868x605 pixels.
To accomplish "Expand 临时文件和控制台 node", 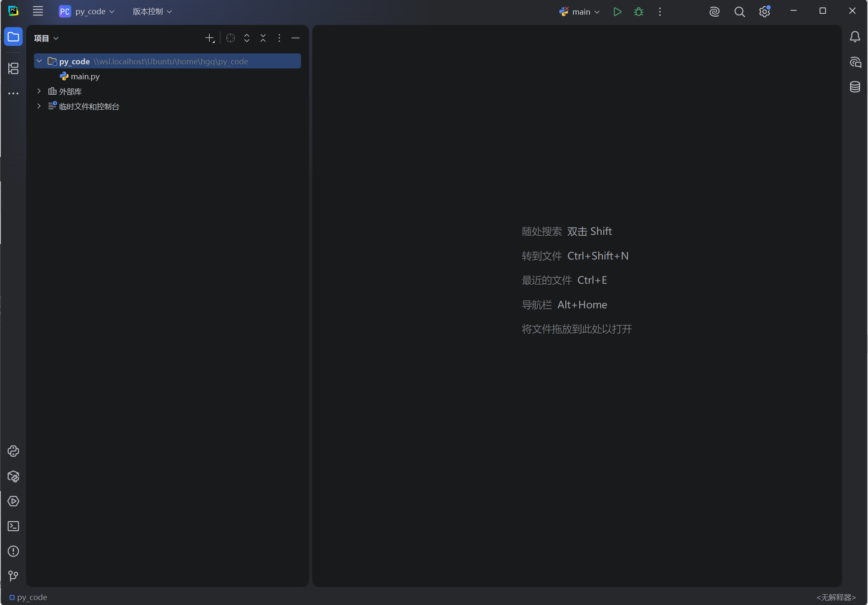I will pos(39,106).
